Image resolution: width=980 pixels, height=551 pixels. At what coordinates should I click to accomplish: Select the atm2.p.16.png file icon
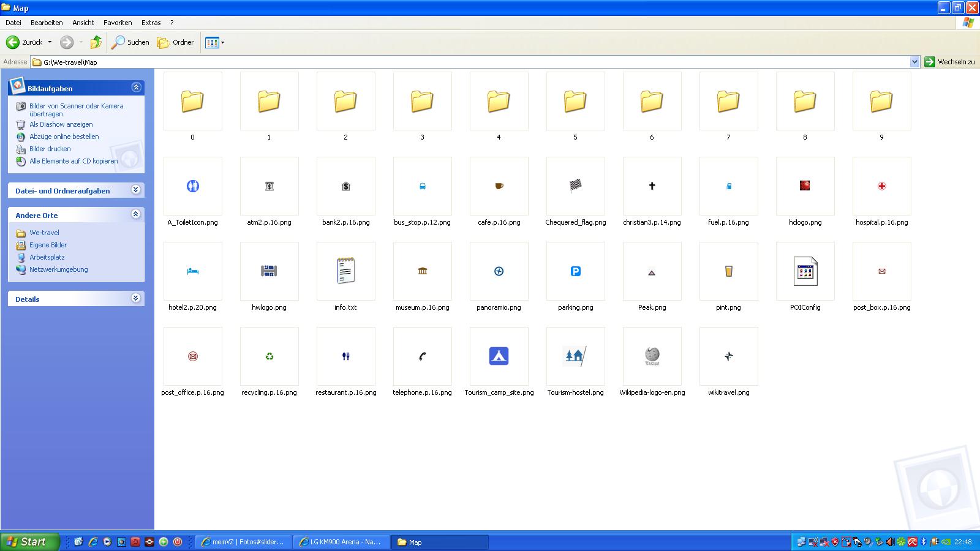pyautogui.click(x=269, y=186)
